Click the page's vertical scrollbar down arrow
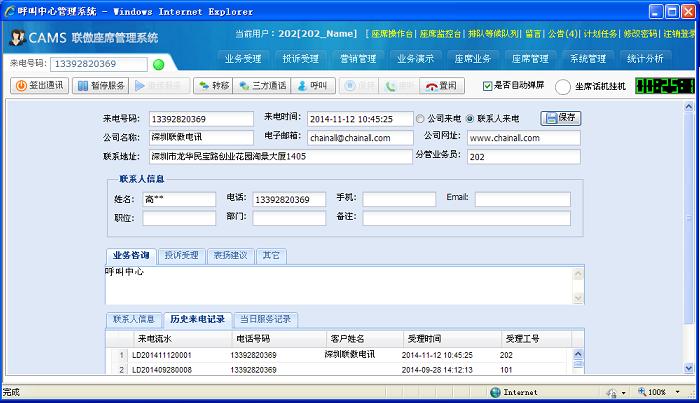The width and height of the screenshot is (700, 403). click(x=691, y=377)
